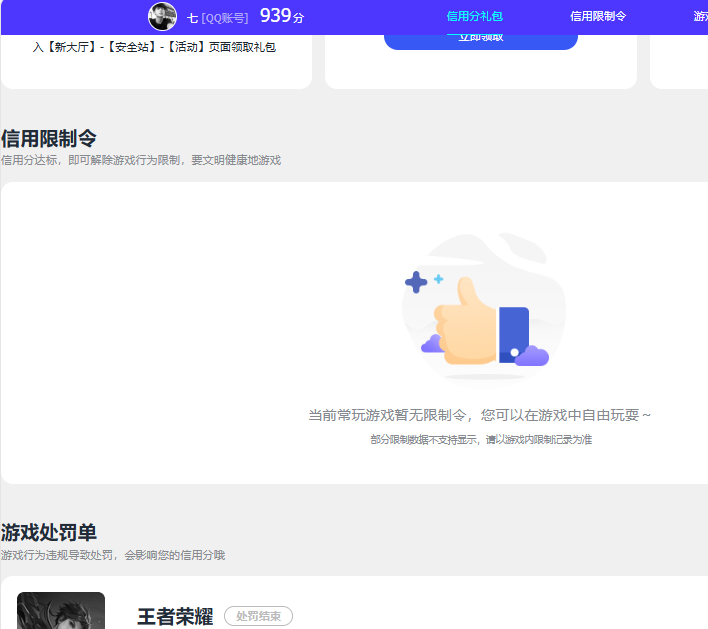Open the 信用分礼包 tab
Viewport: 708px width, 629px height.
pyautogui.click(x=475, y=17)
